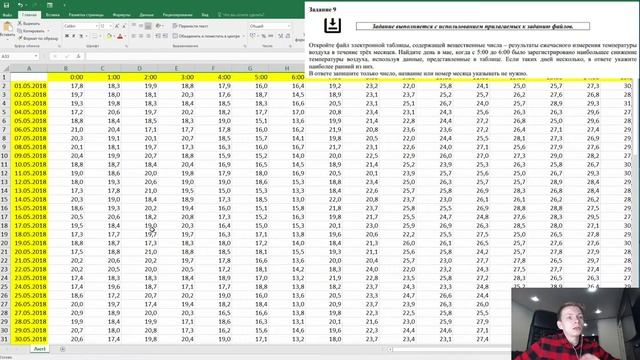This screenshot has height=360, width=640.
Task: Open the Name Box dropdown arrow
Action: pyautogui.click(x=36, y=56)
